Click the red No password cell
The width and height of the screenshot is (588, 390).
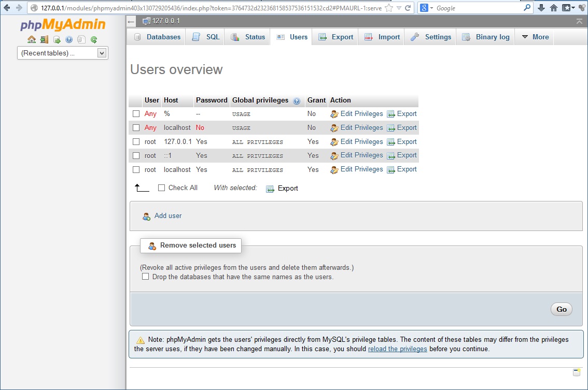pyautogui.click(x=200, y=128)
